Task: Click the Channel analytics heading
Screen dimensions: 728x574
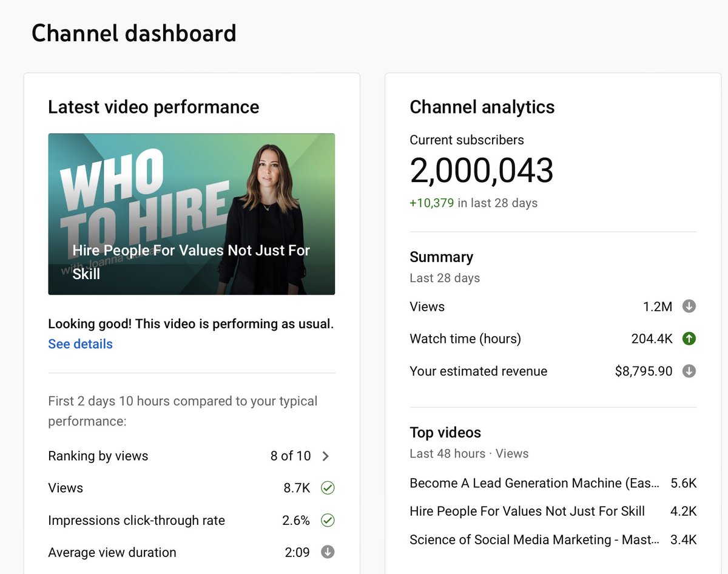Action: click(x=482, y=107)
